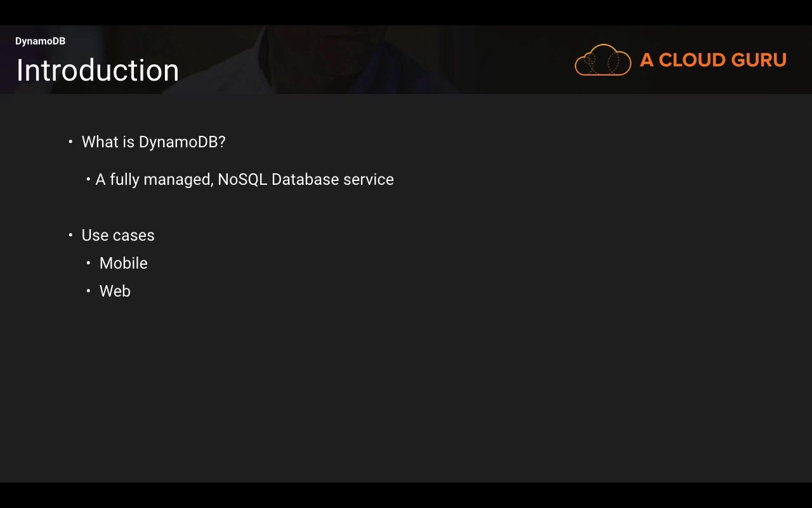Click the bullet dot before "Use cases"
The image size is (812, 508).
pos(70,235)
